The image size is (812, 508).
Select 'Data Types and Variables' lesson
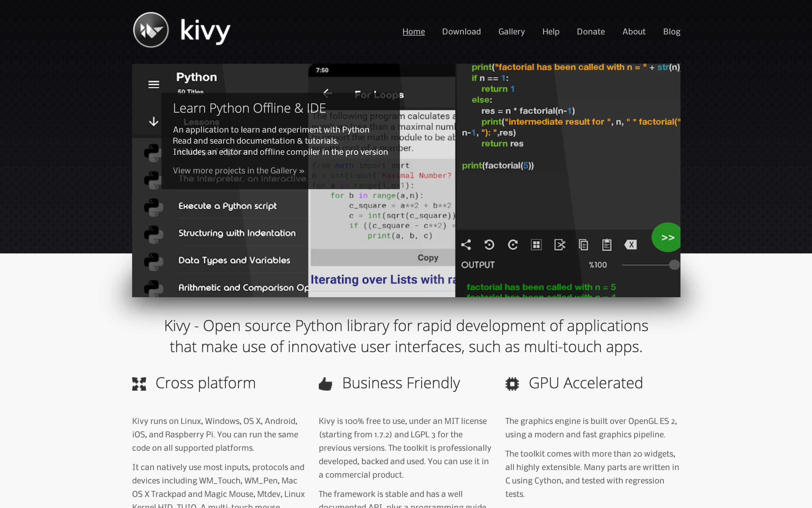coord(234,260)
